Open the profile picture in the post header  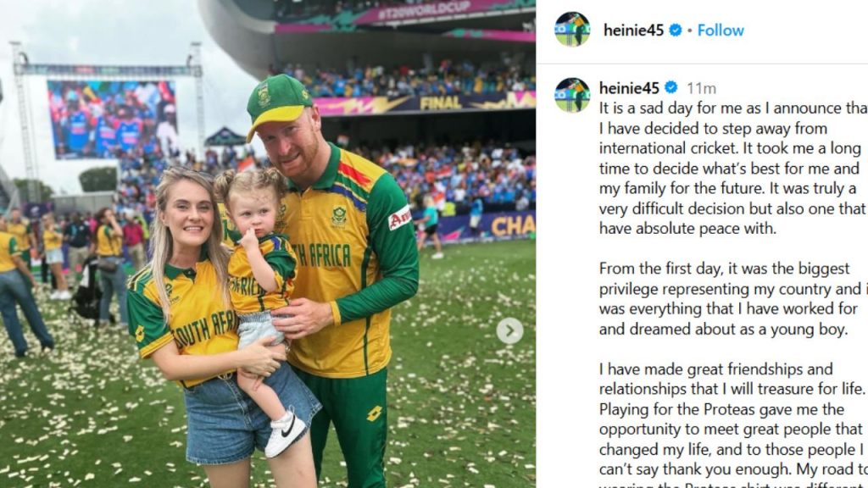[572, 30]
